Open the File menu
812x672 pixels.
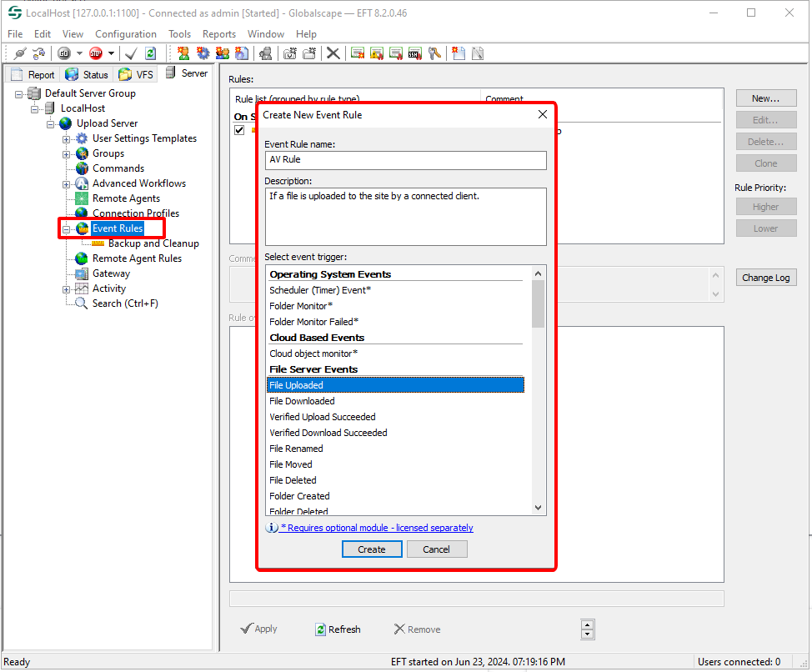pyautogui.click(x=15, y=34)
